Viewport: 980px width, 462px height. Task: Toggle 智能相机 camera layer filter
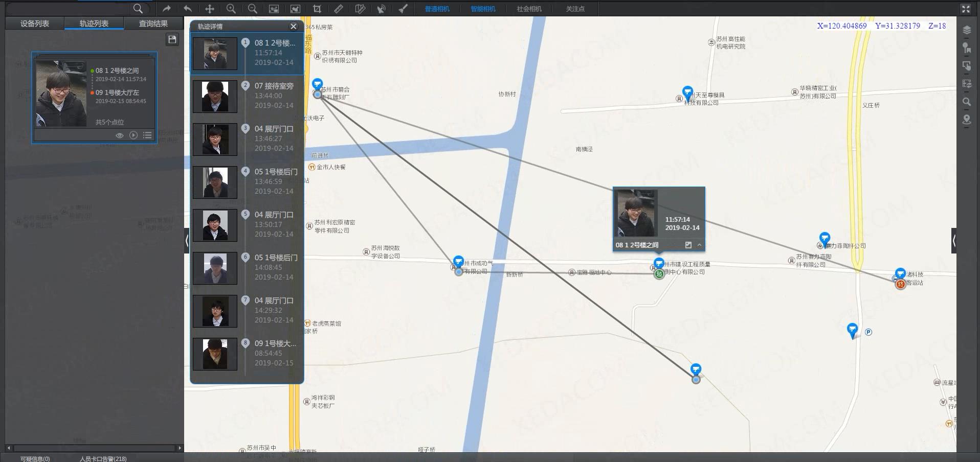(483, 9)
